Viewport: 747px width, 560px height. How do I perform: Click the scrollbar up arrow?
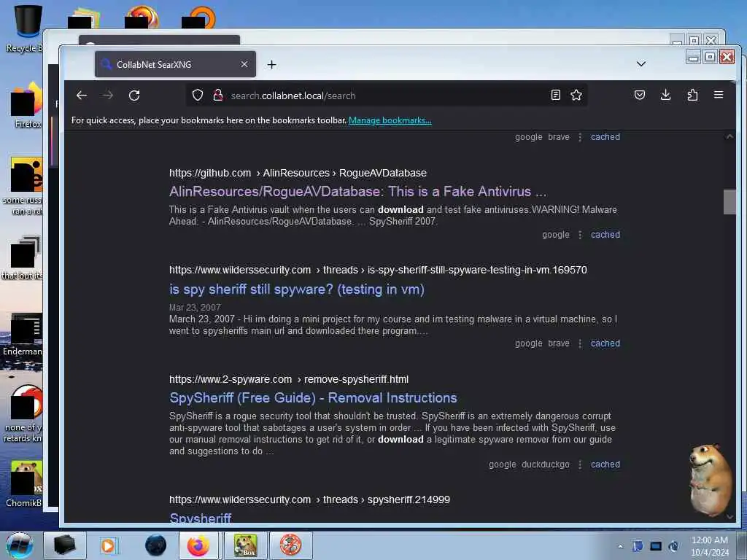click(x=729, y=136)
